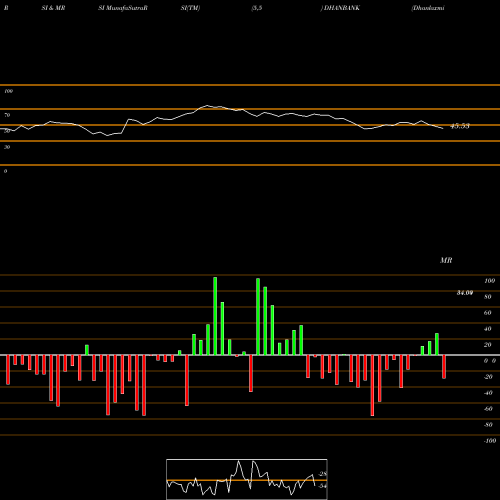500x500 pixels.
Task: Click the 34.09 value in MR panel
Action: pyautogui.click(x=465, y=293)
